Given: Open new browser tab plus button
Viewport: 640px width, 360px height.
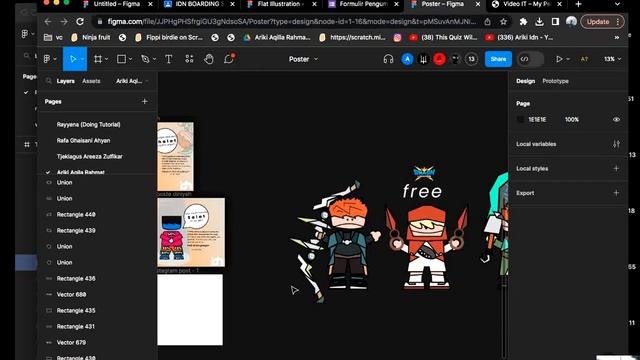Looking at the screenshot, I should tap(578, 4).
